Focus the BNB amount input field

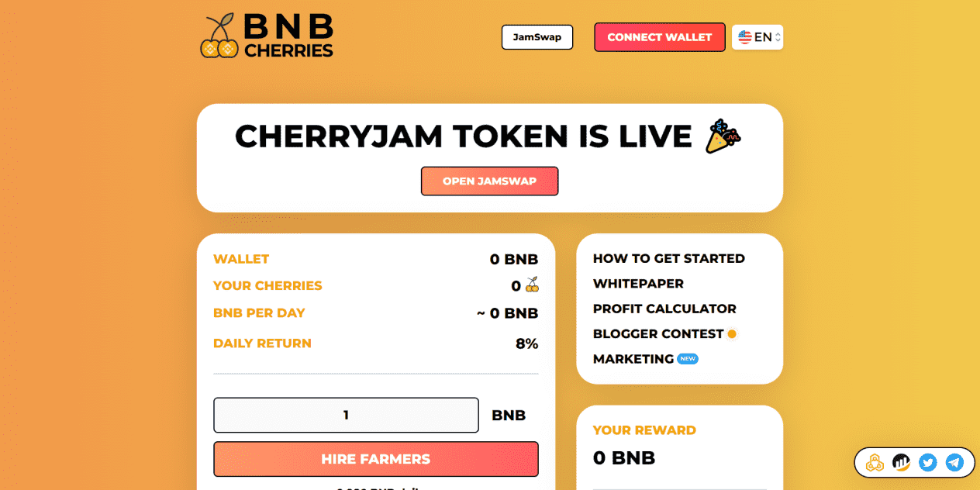click(346, 415)
